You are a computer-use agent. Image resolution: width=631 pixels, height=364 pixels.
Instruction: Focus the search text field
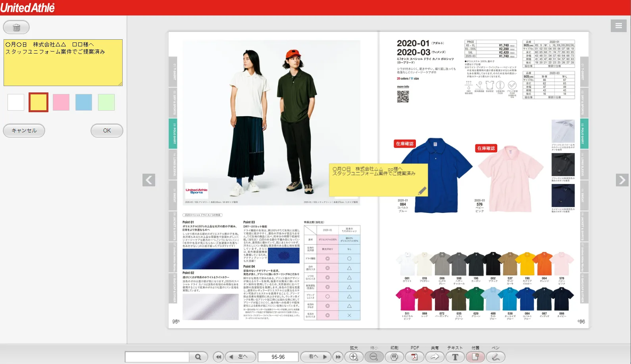pos(157,357)
